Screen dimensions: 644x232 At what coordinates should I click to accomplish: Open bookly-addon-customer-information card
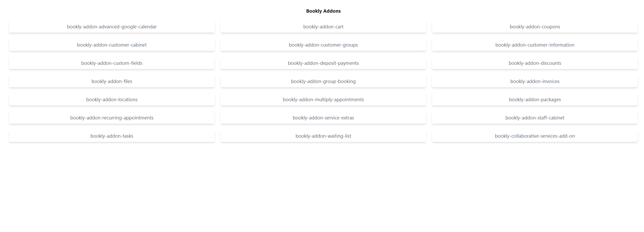tap(535, 45)
